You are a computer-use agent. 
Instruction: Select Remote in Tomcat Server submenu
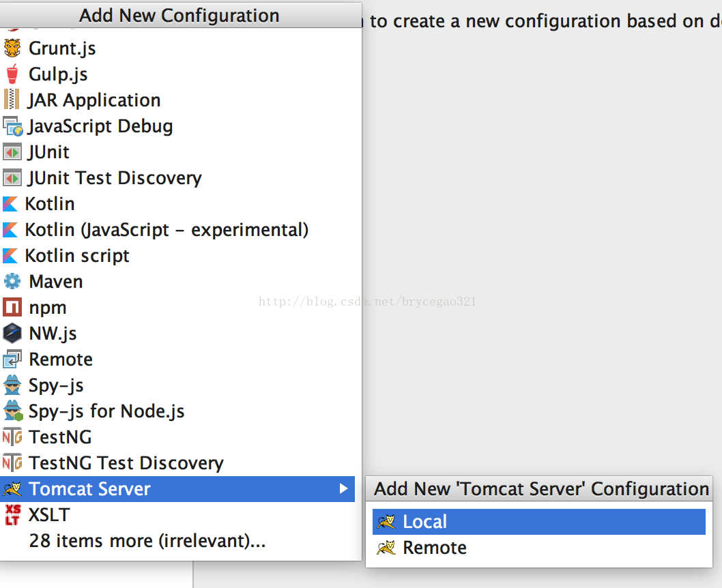pyautogui.click(x=538, y=548)
